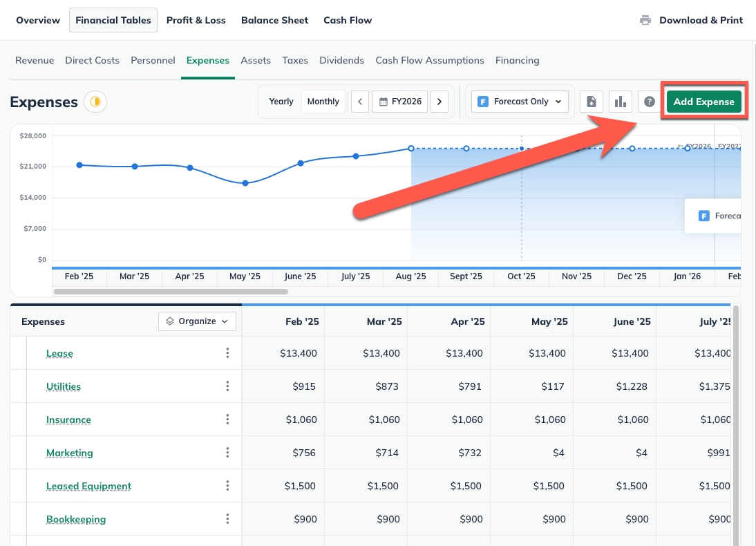Open the Leased Equipment expense link
The image size is (756, 546).
click(88, 486)
